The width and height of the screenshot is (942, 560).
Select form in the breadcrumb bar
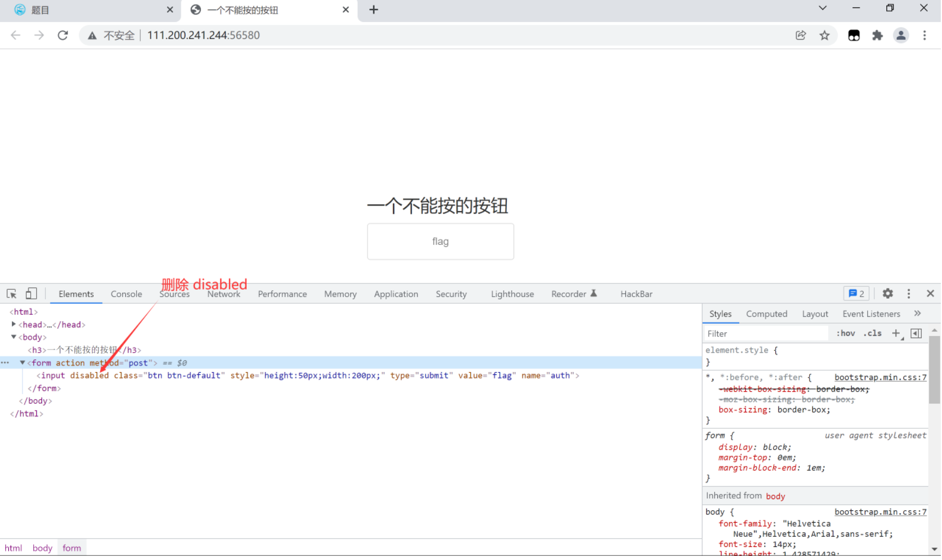tap(72, 548)
